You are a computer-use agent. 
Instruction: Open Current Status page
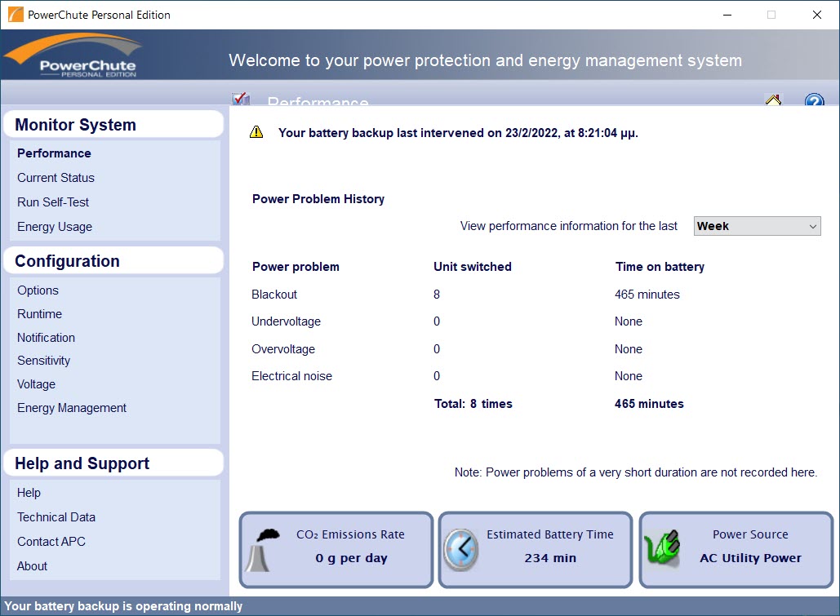click(x=56, y=178)
